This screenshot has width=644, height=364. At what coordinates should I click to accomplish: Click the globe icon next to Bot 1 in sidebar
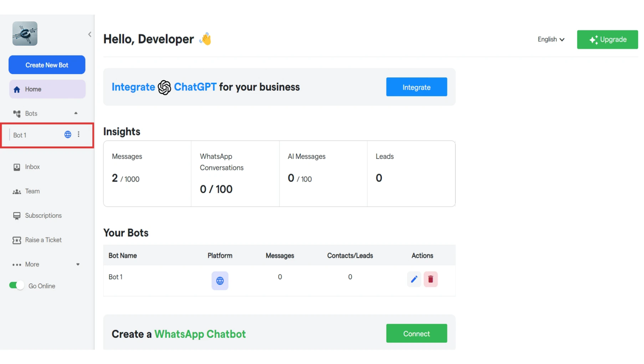[68, 135]
